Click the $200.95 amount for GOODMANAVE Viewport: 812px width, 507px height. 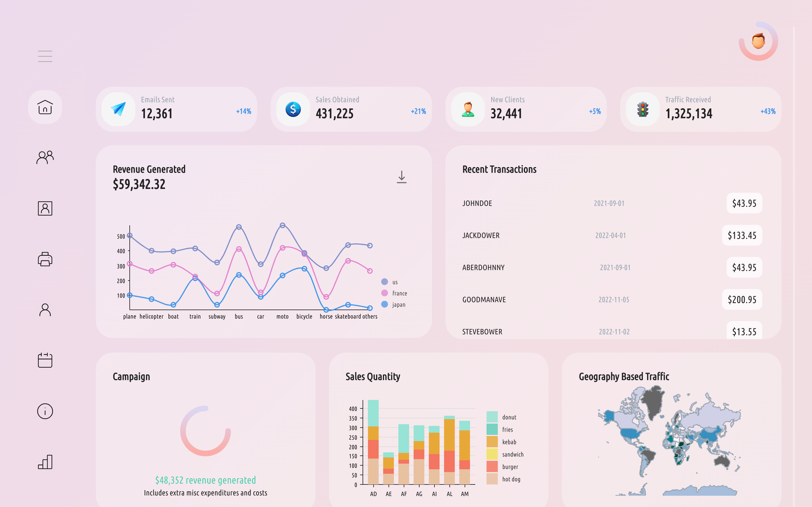point(742,299)
